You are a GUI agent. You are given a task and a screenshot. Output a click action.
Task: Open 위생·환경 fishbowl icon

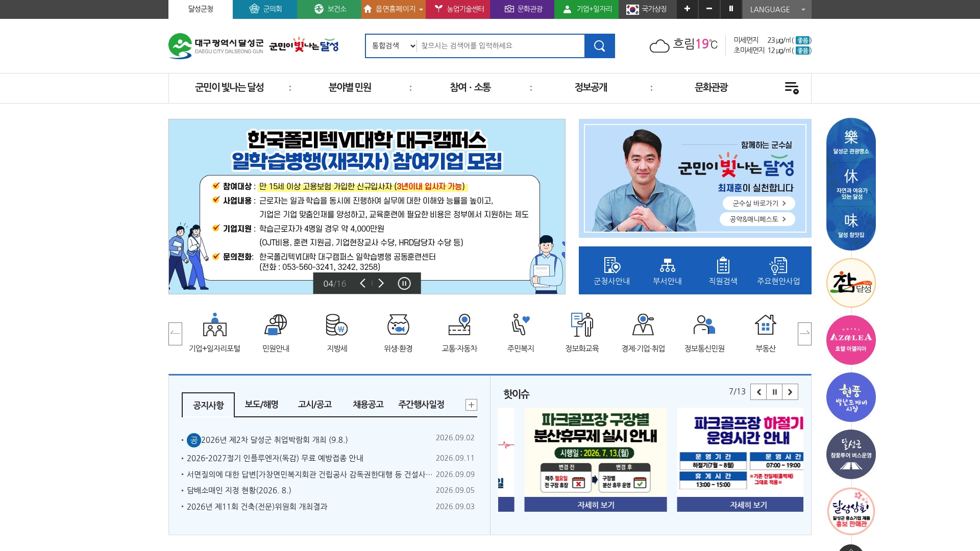point(398,333)
